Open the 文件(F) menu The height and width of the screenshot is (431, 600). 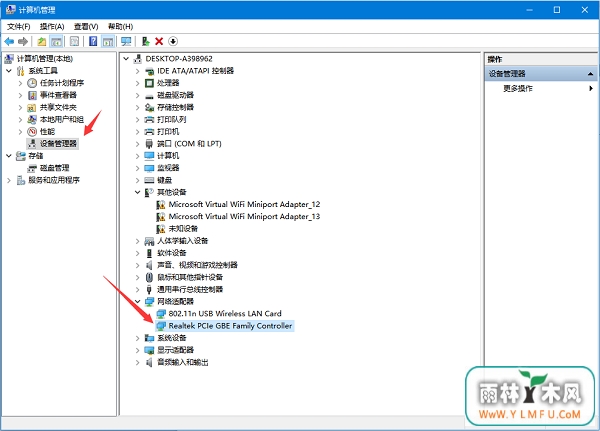click(18, 26)
